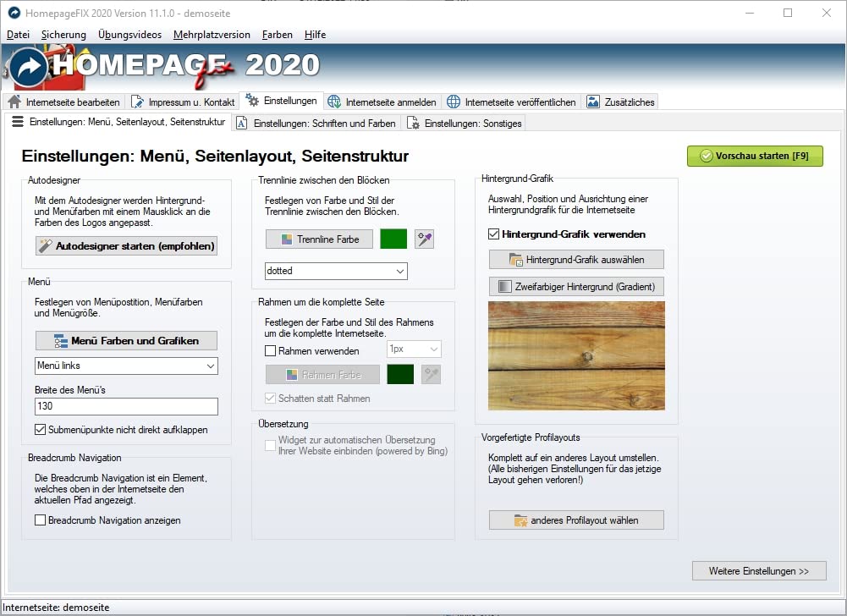Open the Übungsvideos menu

[x=129, y=35]
